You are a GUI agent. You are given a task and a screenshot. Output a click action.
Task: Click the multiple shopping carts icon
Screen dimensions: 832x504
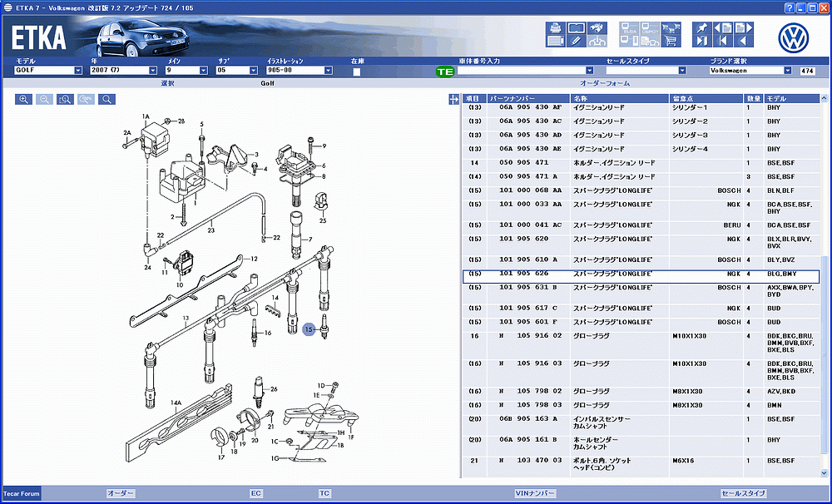coord(671,27)
